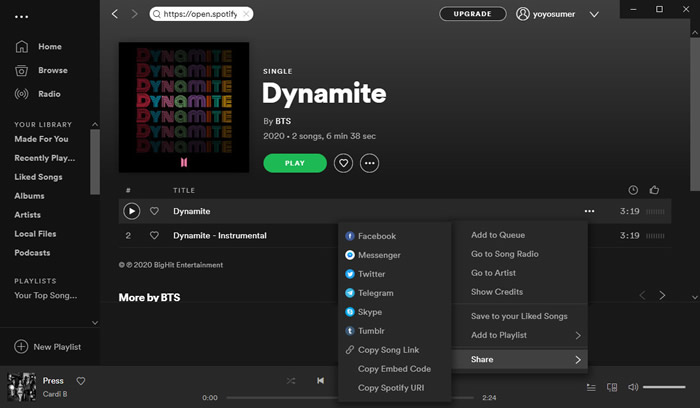Select the Dynamite - Instrumental track title
Image resolution: width=700 pixels, height=408 pixels.
[220, 235]
